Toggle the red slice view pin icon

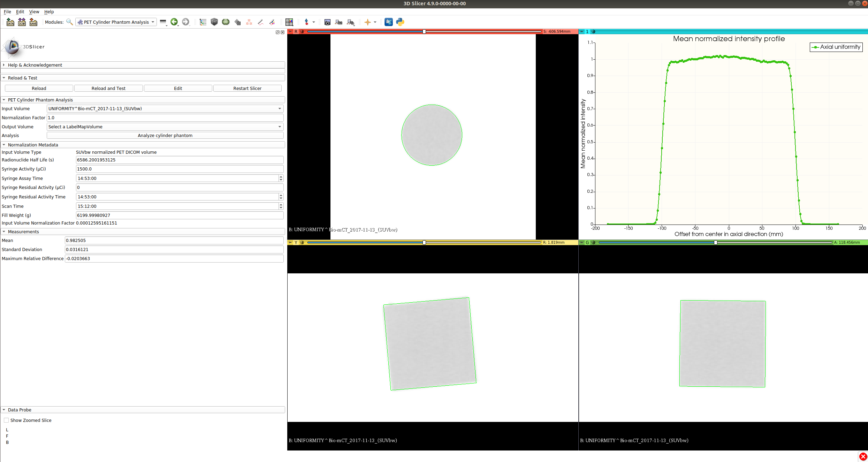point(290,31)
